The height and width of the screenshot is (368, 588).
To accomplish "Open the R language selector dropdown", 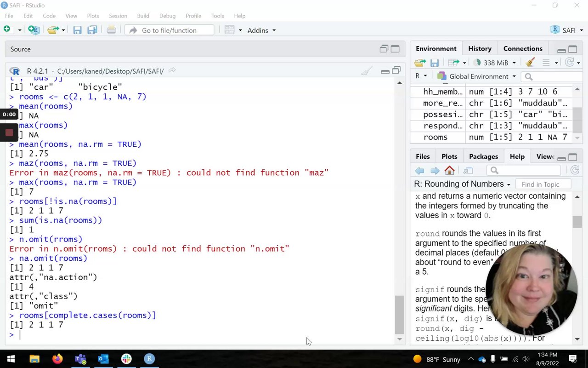I will coord(421,76).
